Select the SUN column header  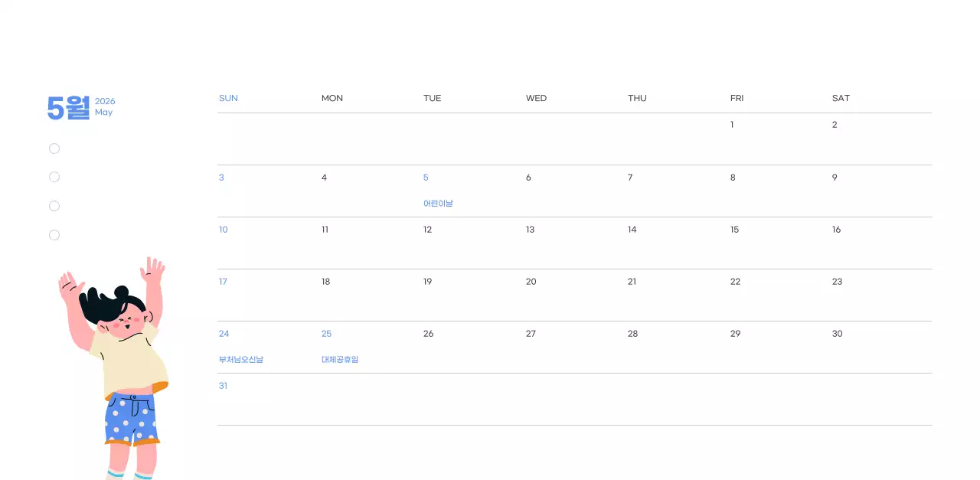tap(228, 98)
